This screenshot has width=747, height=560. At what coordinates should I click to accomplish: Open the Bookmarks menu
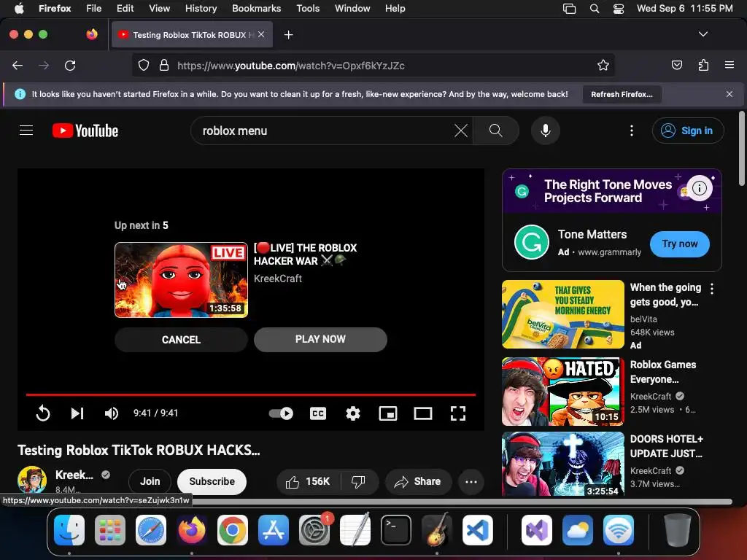256,8
